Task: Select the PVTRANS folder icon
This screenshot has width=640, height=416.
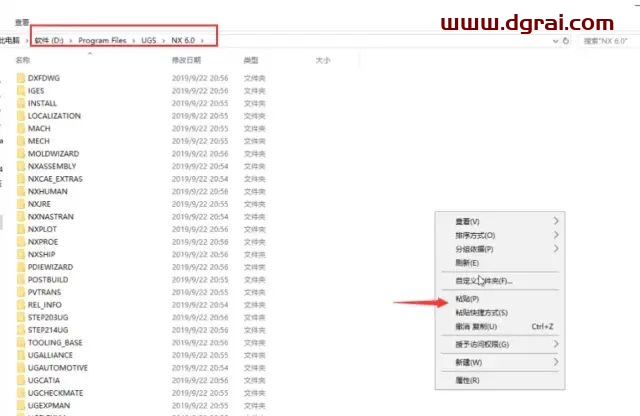Action: pos(21,292)
